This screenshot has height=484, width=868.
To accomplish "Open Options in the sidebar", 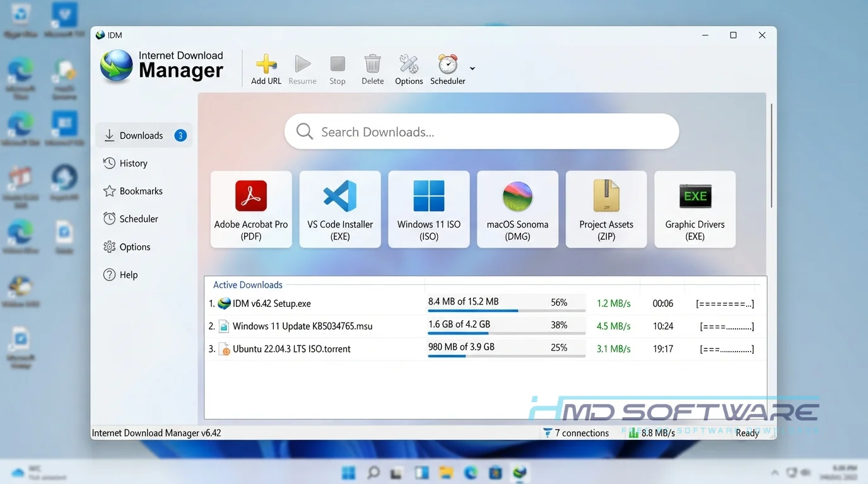I will [127, 247].
